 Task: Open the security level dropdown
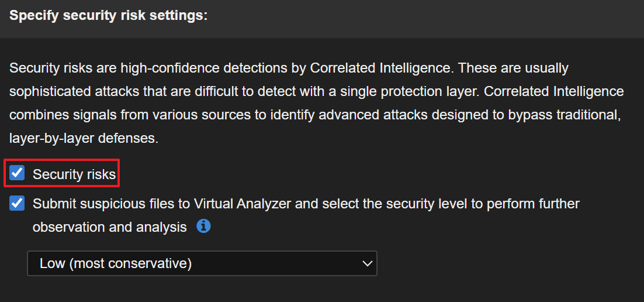[x=202, y=263]
